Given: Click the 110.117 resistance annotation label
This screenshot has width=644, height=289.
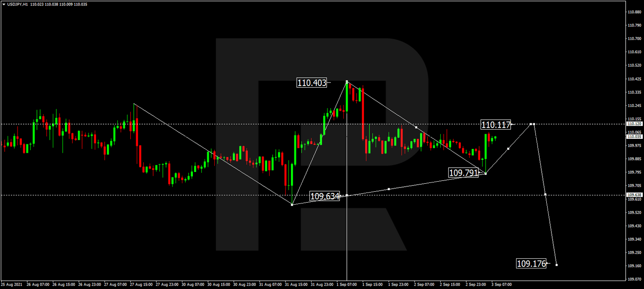Looking at the screenshot, I should [496, 125].
